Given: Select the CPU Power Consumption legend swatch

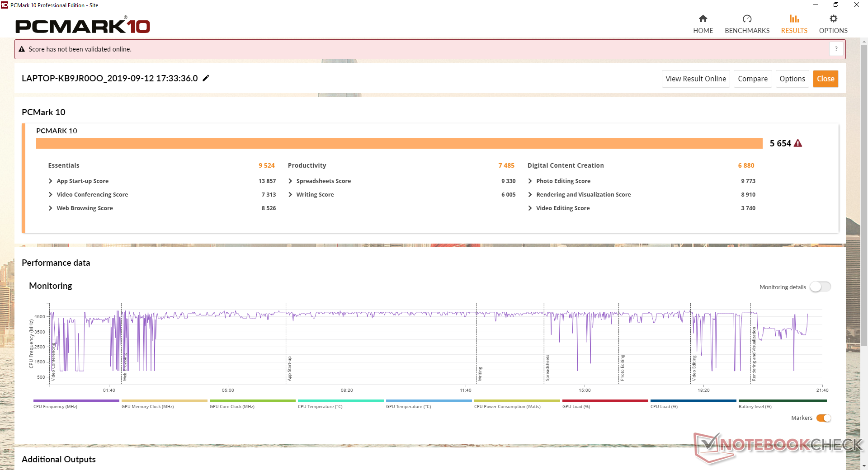Looking at the screenshot, I should (x=517, y=400).
